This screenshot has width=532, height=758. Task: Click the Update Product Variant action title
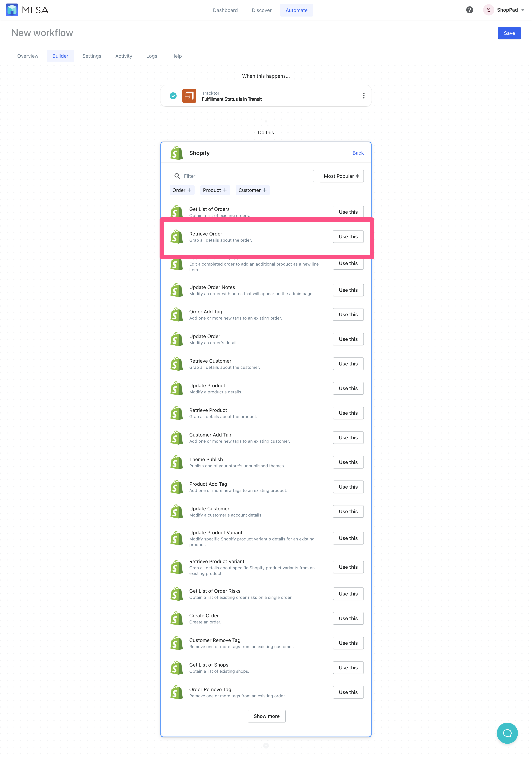pyautogui.click(x=216, y=533)
